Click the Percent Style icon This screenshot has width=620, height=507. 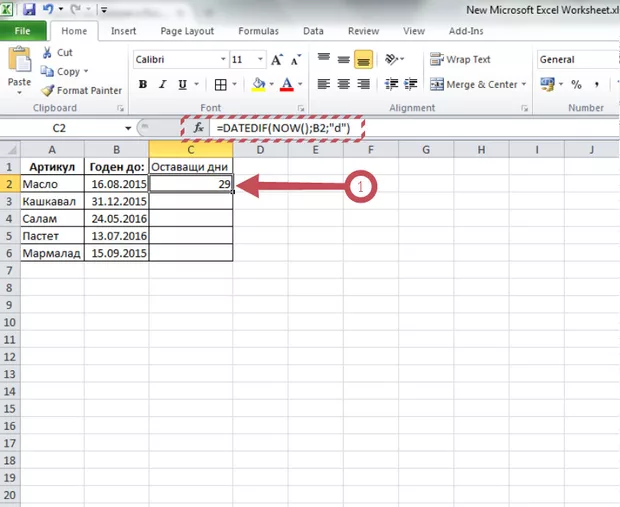click(x=576, y=85)
